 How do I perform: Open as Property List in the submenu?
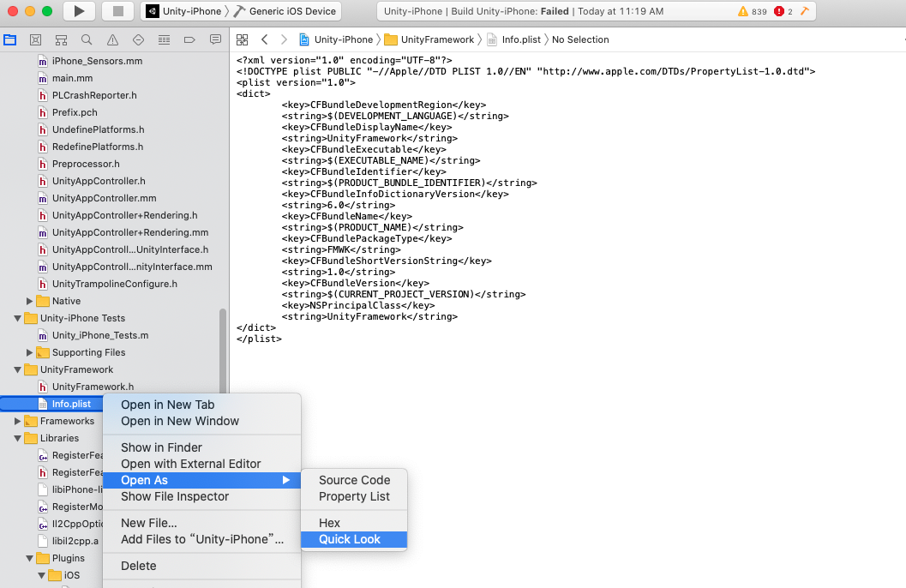point(354,496)
